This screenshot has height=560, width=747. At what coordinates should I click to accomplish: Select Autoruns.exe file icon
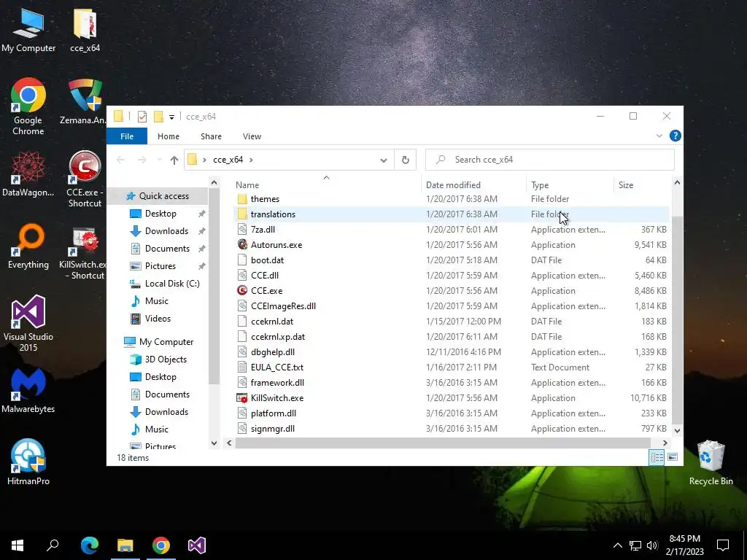[242, 245]
